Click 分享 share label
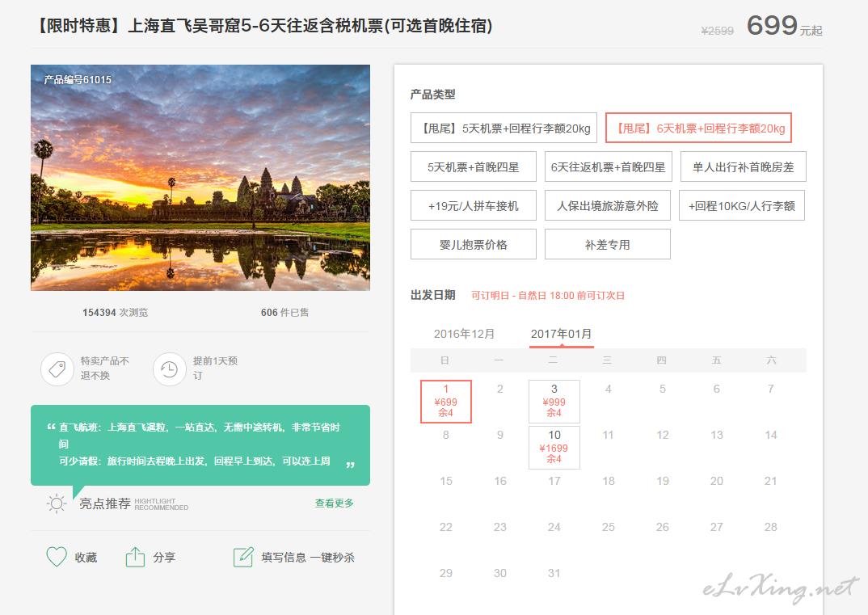 pyautogui.click(x=164, y=558)
